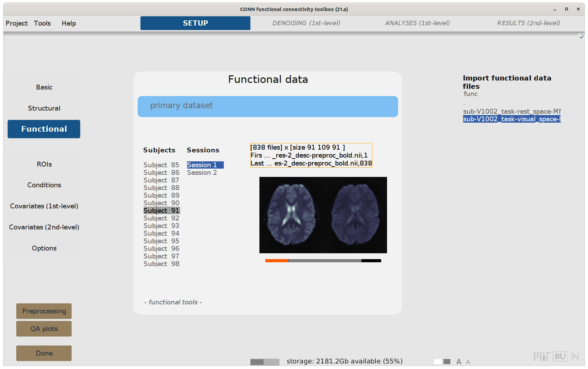Switch to DENOISING (1st-level) tab
The image size is (588, 369).
point(306,23)
